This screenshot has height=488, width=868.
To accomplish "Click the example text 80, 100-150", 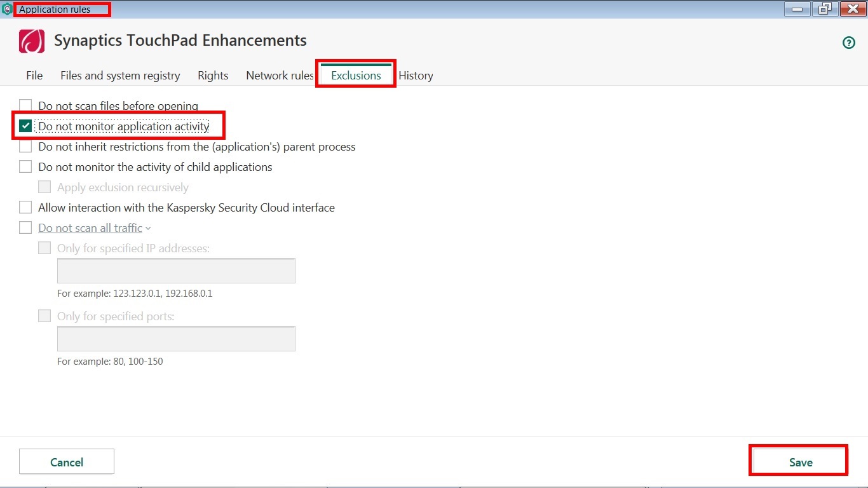I will pyautogui.click(x=138, y=362).
